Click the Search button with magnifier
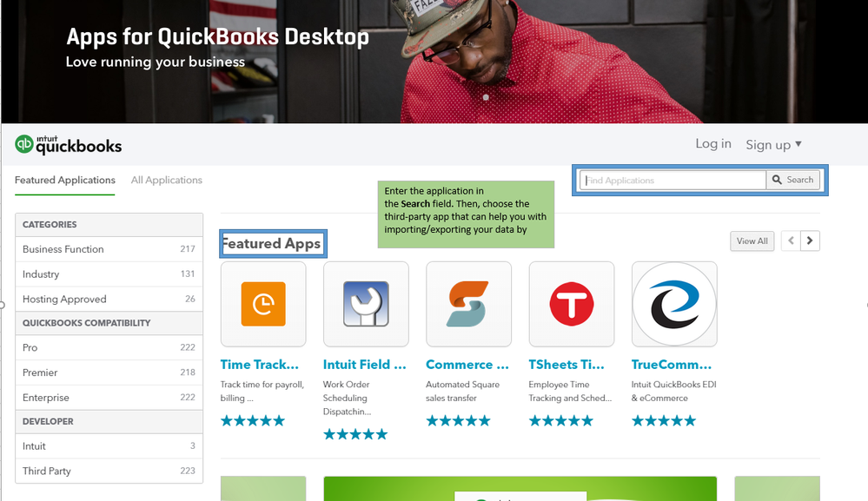Screen dimensions: 868x501 (792, 180)
